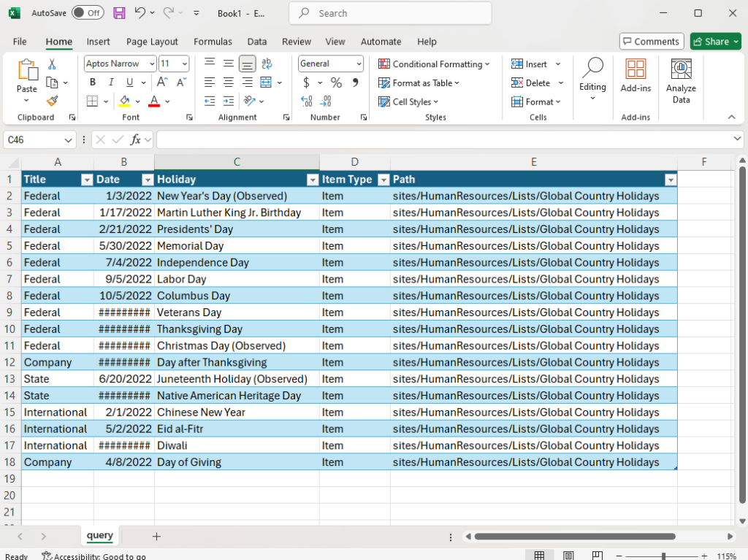Open the Path column filter dropdown
The height and width of the screenshot is (560, 748).
[x=671, y=180]
